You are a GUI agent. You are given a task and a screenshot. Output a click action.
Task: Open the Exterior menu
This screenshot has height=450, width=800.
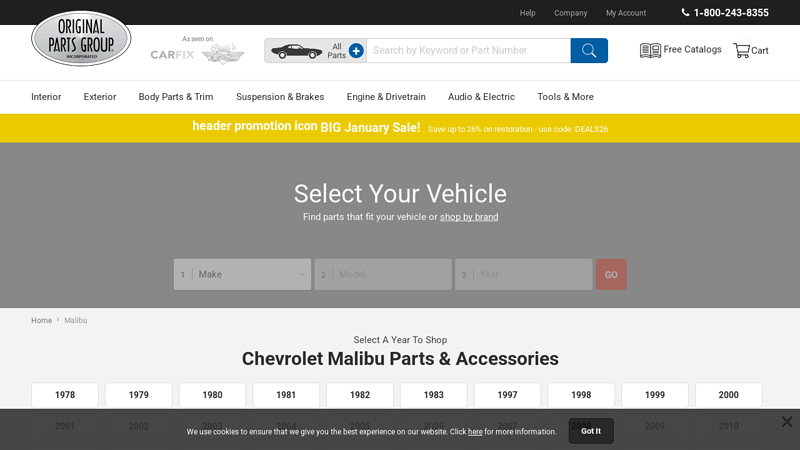[100, 97]
